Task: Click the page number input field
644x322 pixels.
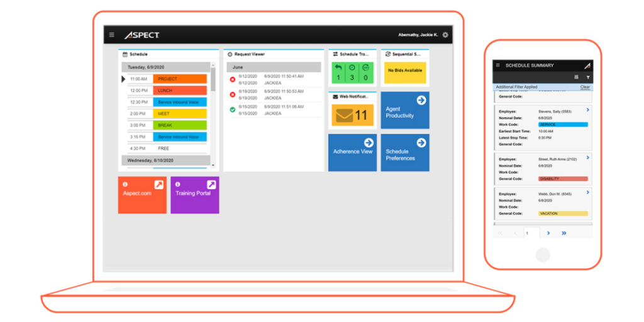Action: (x=531, y=233)
